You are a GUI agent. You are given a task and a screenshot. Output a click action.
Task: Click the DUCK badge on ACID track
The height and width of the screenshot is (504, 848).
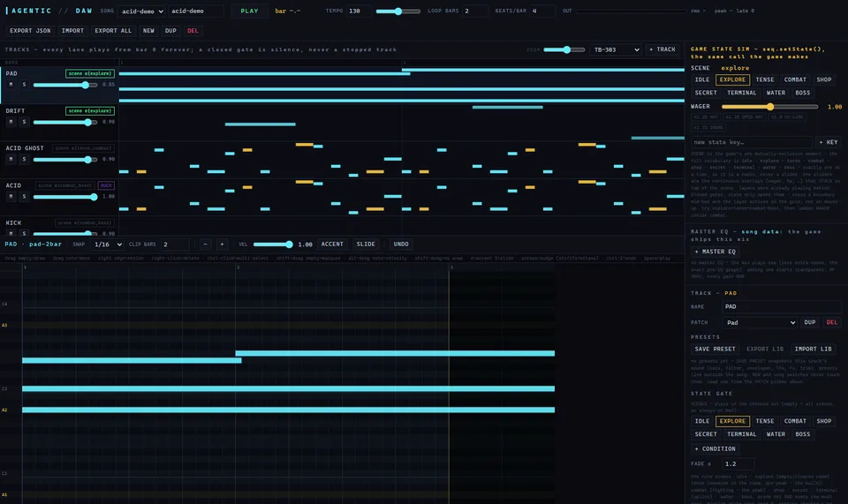coord(106,185)
